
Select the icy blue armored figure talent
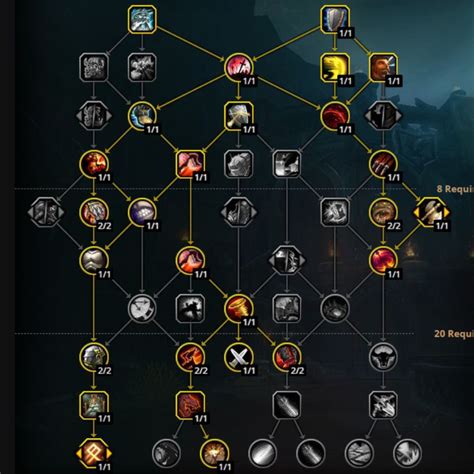point(142,19)
